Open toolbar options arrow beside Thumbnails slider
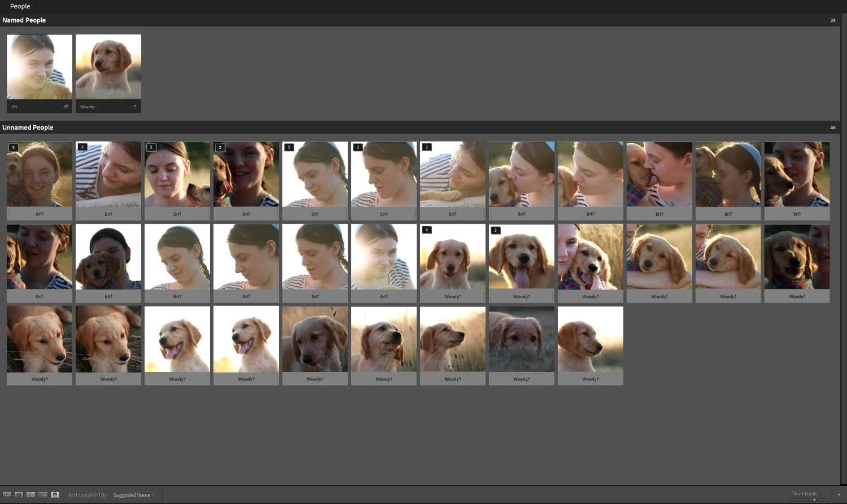Viewport: 847px width, 504px height. pos(839,495)
